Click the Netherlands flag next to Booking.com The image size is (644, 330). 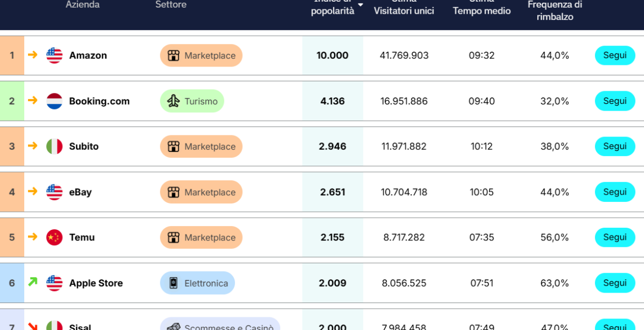[54, 101]
